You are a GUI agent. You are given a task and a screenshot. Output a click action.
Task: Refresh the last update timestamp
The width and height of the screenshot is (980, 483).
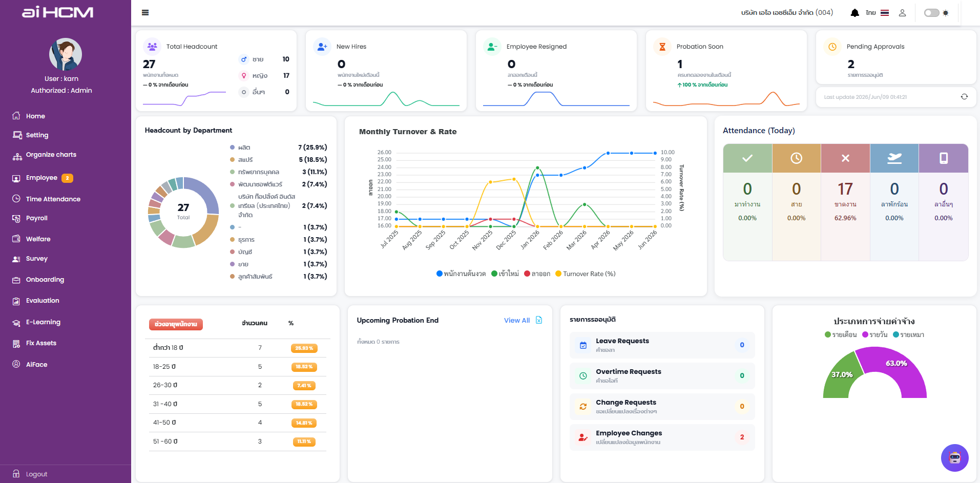(964, 97)
